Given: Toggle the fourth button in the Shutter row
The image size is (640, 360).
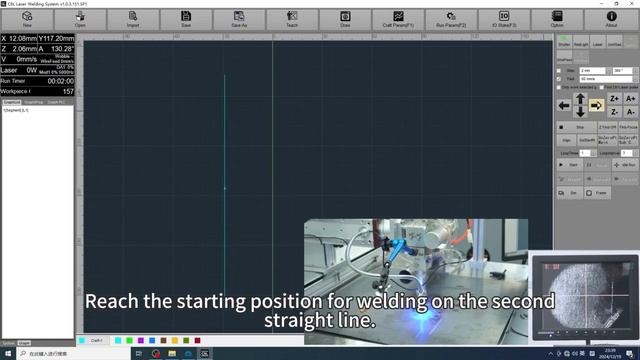Looking at the screenshot, I should pyautogui.click(x=614, y=41).
